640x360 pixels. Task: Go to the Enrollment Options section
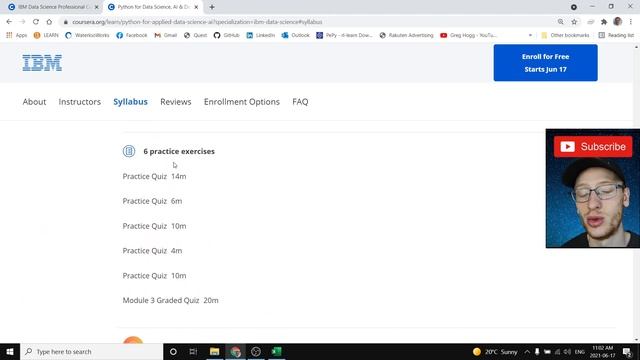pyautogui.click(x=242, y=102)
